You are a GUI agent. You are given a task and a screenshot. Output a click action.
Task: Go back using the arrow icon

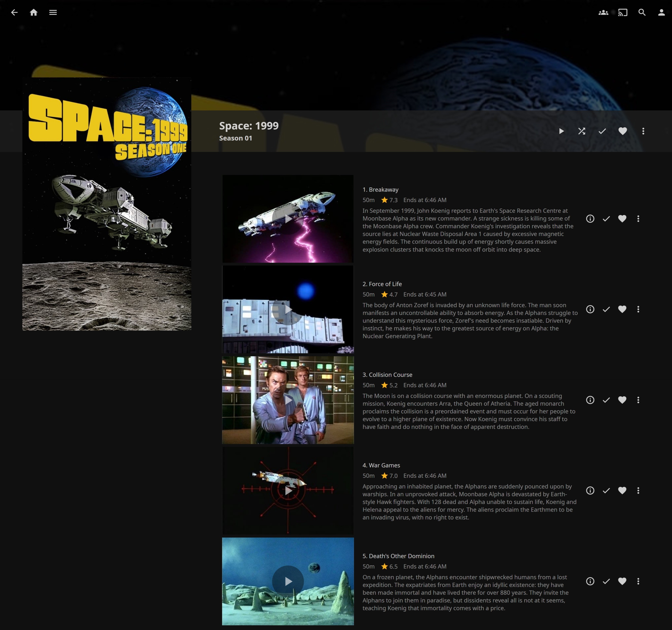click(14, 12)
